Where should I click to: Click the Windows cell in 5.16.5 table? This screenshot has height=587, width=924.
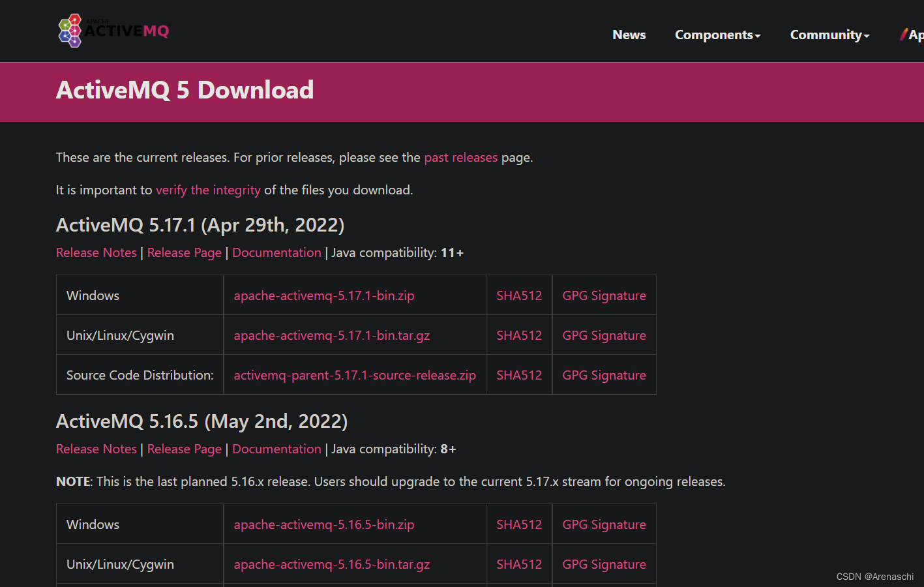[x=140, y=524]
